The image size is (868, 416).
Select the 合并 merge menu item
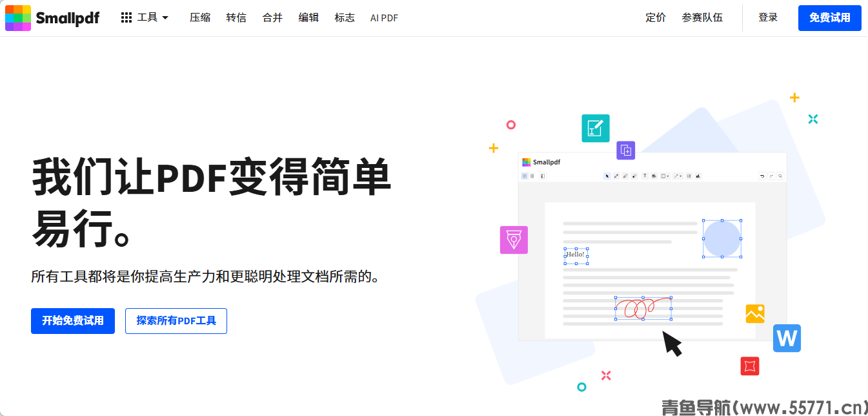pyautogui.click(x=272, y=18)
